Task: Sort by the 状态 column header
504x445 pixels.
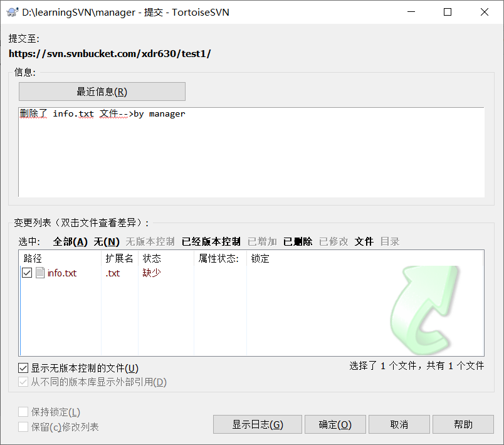Action: [148, 258]
